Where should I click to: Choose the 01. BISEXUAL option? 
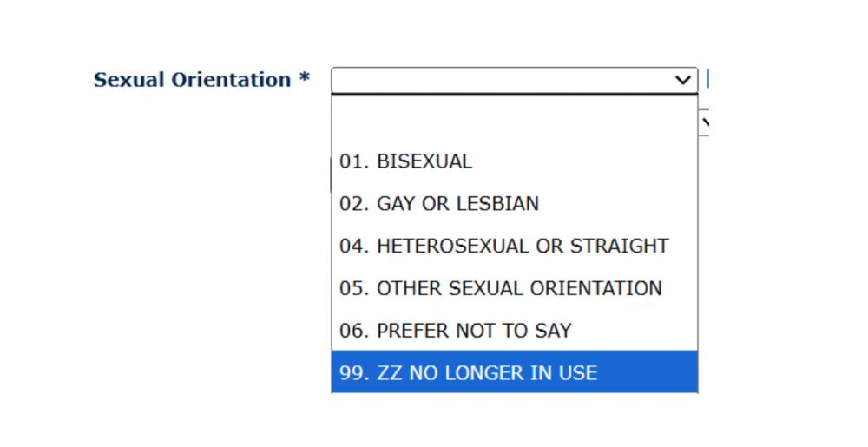[406, 161]
